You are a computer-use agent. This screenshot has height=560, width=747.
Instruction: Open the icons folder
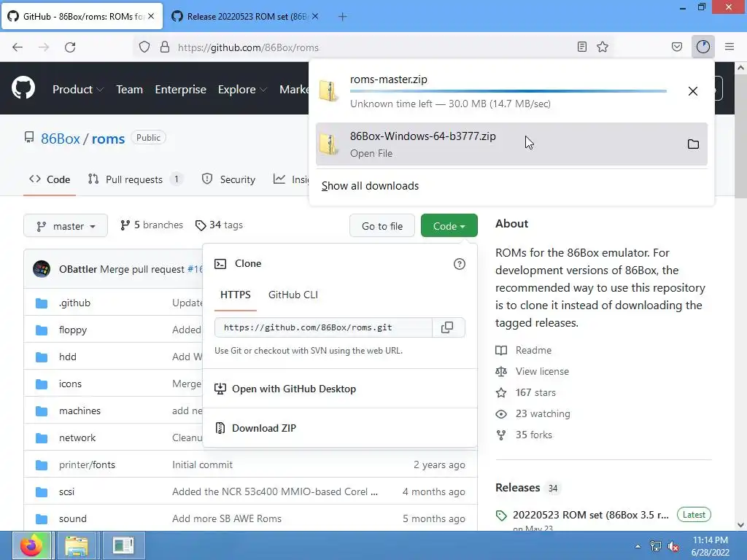point(70,384)
